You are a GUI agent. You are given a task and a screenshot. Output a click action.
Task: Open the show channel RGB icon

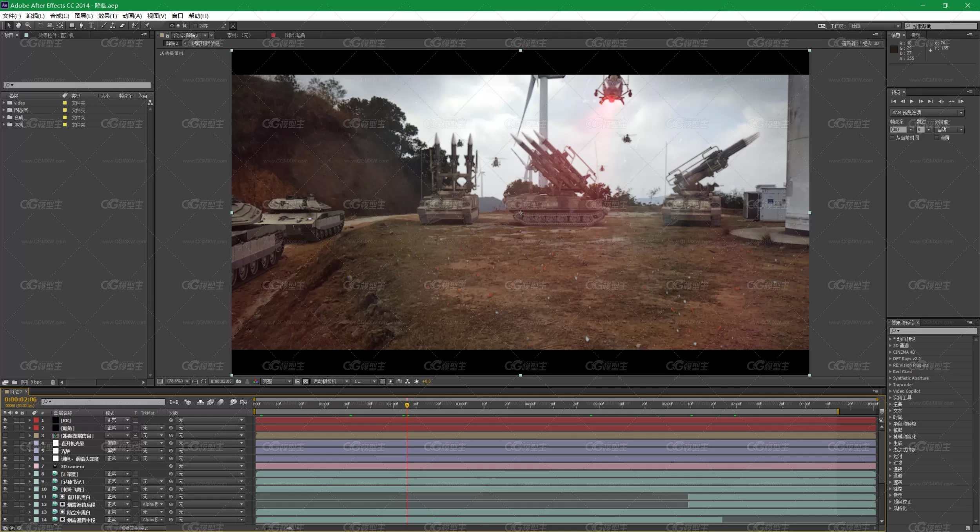(256, 381)
